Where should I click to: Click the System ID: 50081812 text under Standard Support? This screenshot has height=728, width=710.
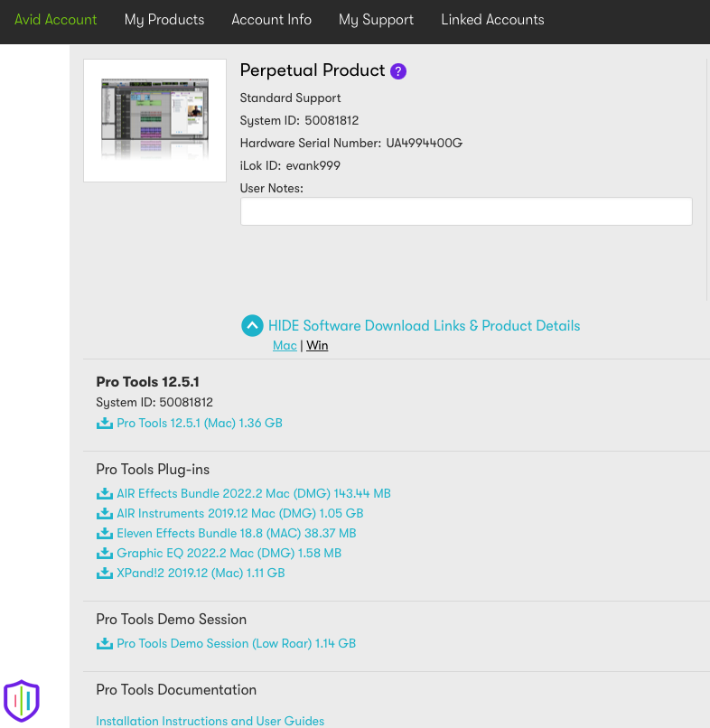click(299, 121)
